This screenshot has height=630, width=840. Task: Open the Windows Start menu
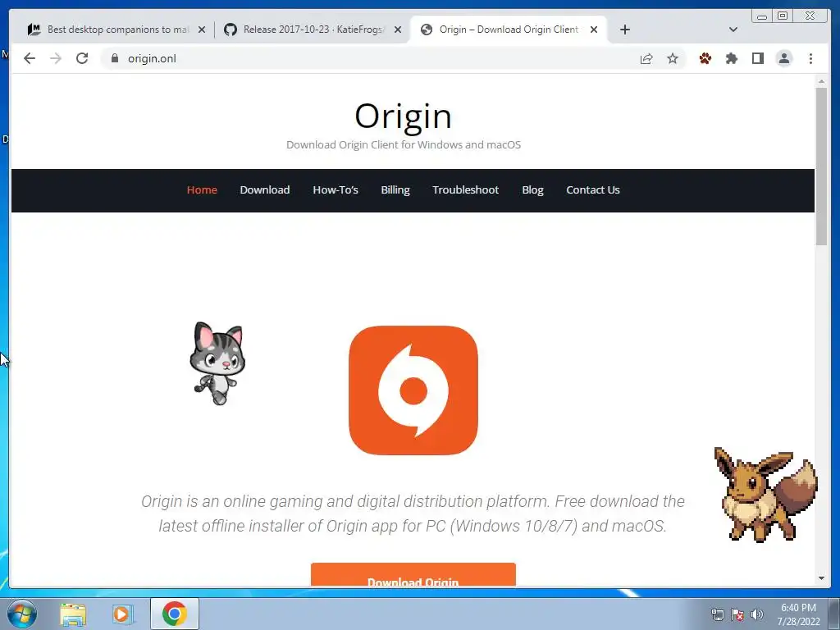pos(22,614)
